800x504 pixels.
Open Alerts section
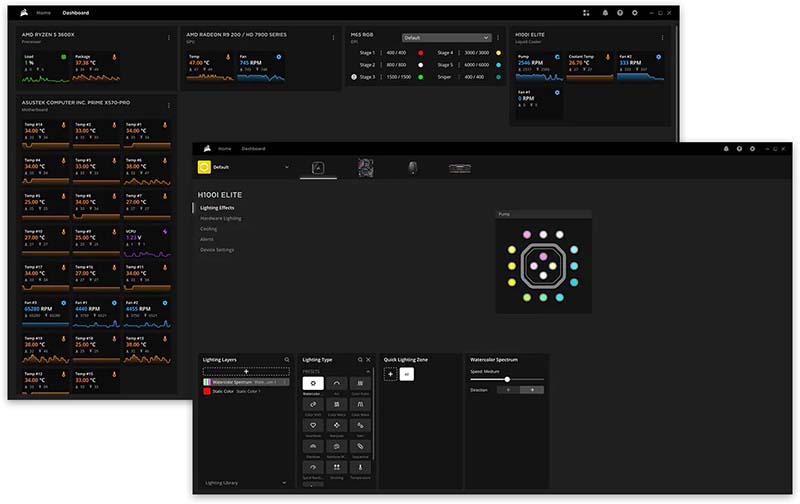click(x=207, y=239)
